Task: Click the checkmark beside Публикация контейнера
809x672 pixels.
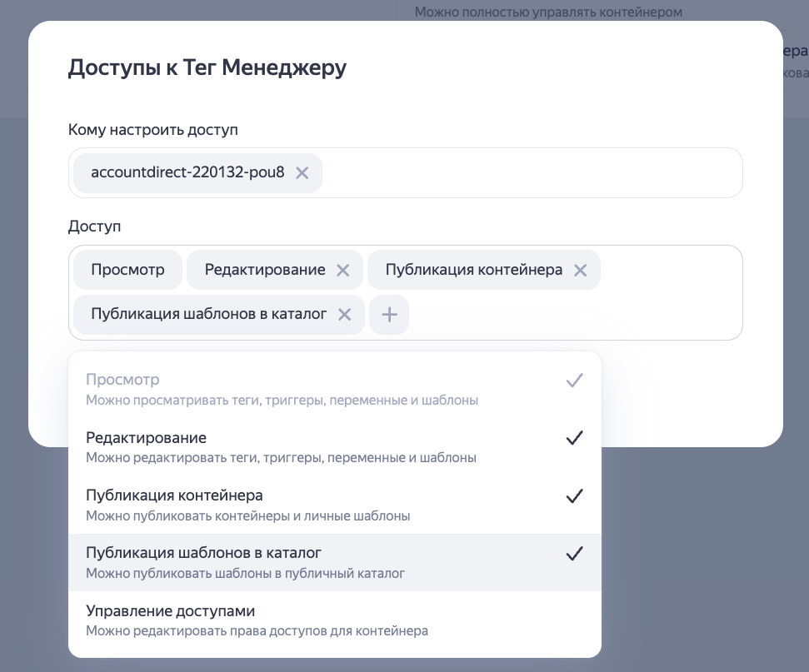Action: (x=574, y=495)
